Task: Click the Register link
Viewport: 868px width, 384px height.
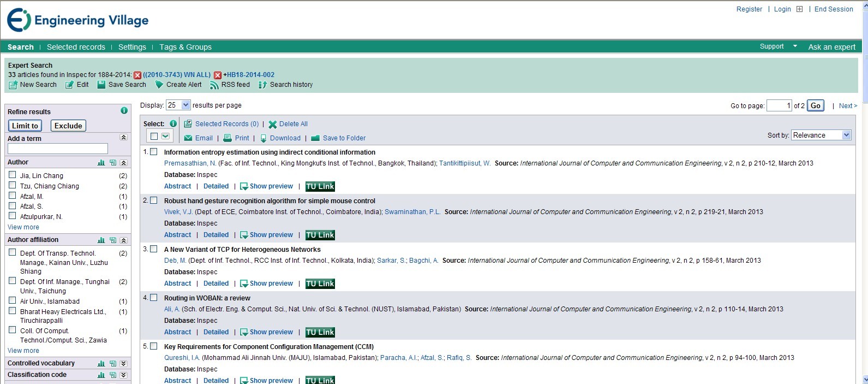Action: (749, 9)
